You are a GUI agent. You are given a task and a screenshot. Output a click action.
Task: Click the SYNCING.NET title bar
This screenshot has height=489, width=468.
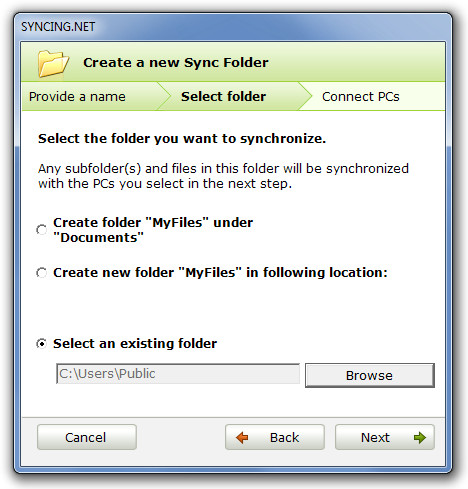coord(233,27)
